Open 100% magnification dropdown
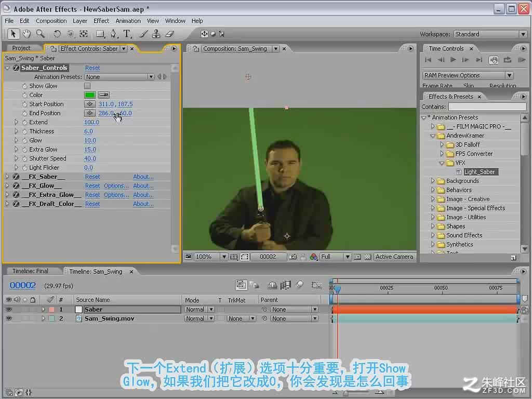532x399 pixels. click(x=210, y=257)
